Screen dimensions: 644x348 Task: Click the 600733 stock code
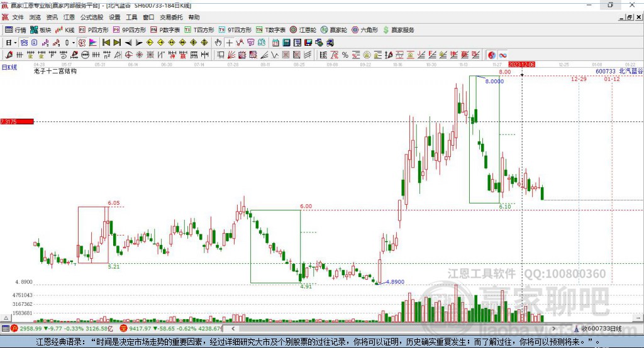click(606, 71)
